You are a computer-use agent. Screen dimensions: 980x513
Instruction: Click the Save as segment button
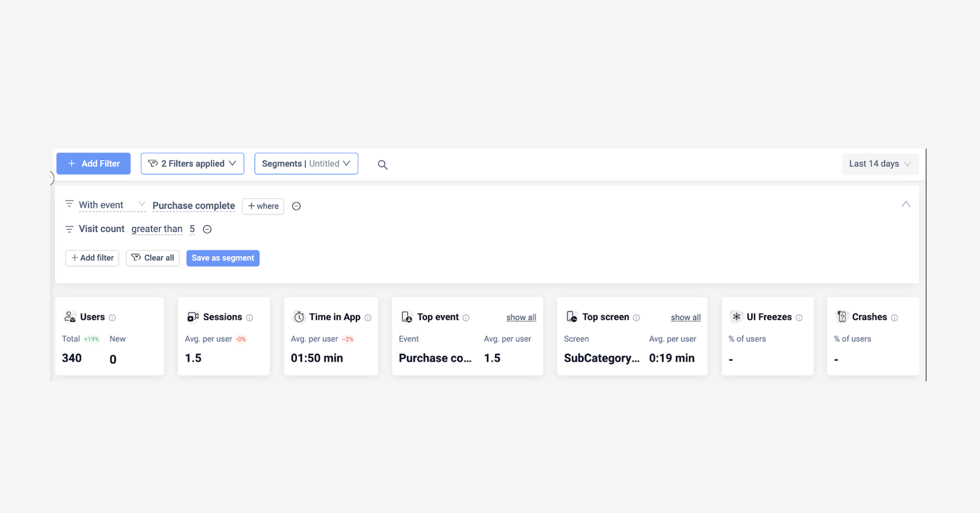click(x=223, y=258)
